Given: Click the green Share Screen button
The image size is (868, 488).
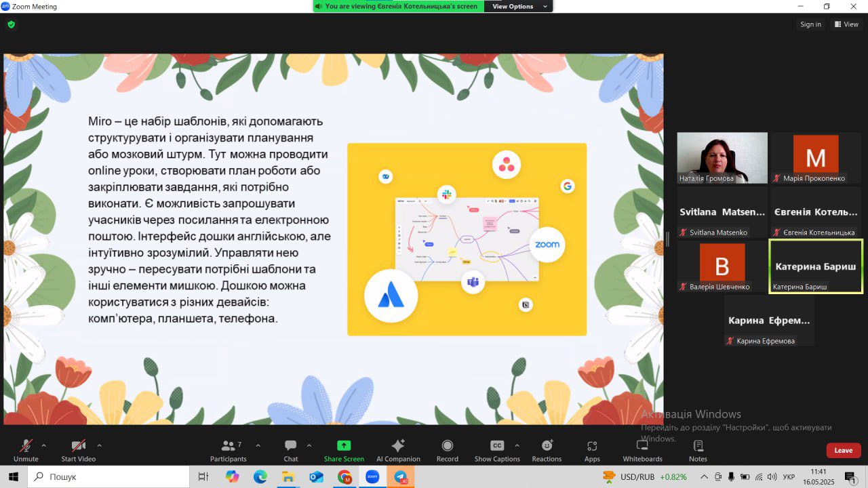Looking at the screenshot, I should (x=344, y=450).
